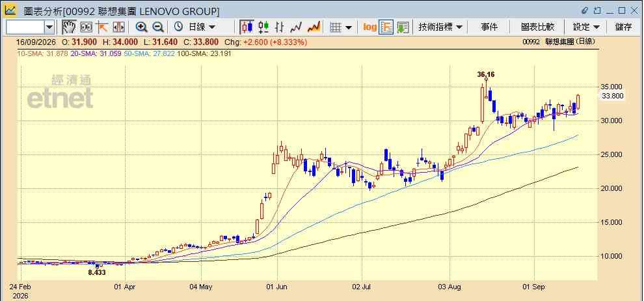Click the 圖表比較 button
Viewport: 644px width, 301px height.
click(x=537, y=27)
